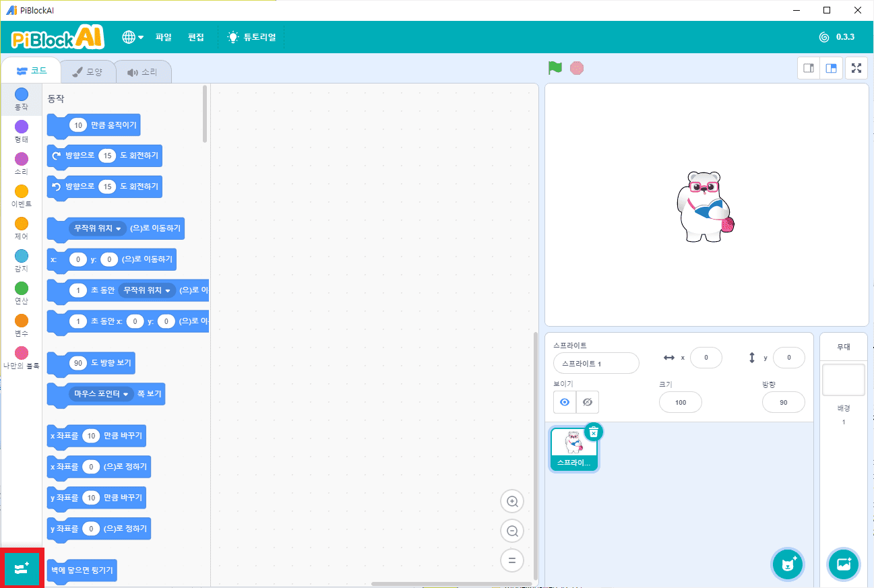874x588 pixels.
Task: Click the red stop sign button
Action: 576,68
